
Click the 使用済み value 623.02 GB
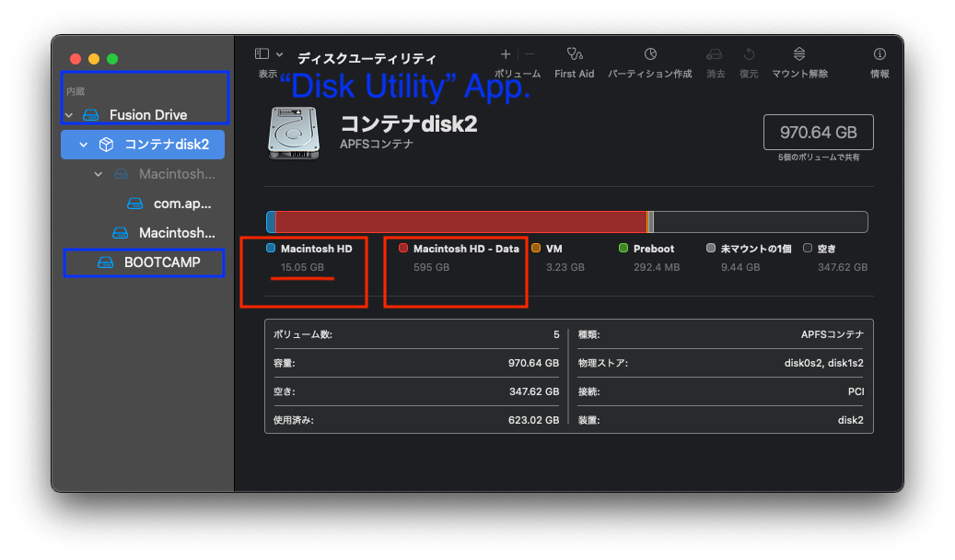click(533, 420)
